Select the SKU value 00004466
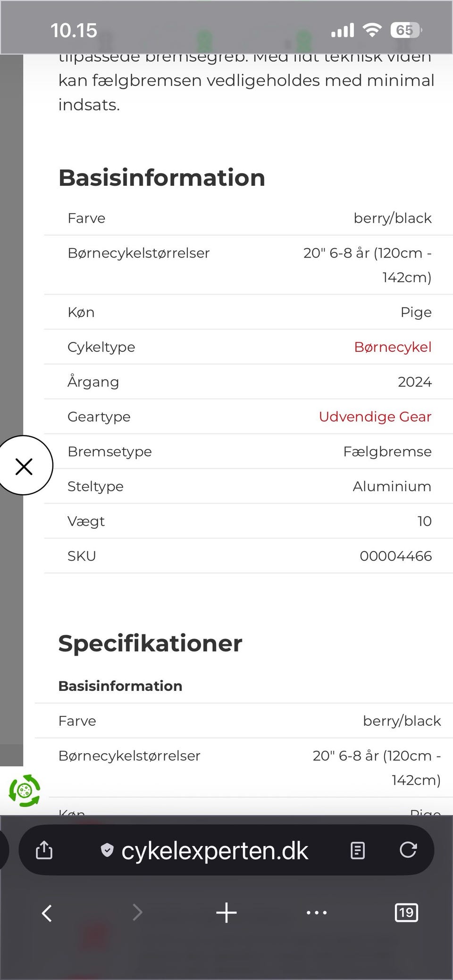The height and width of the screenshot is (980, 453). [x=395, y=556]
